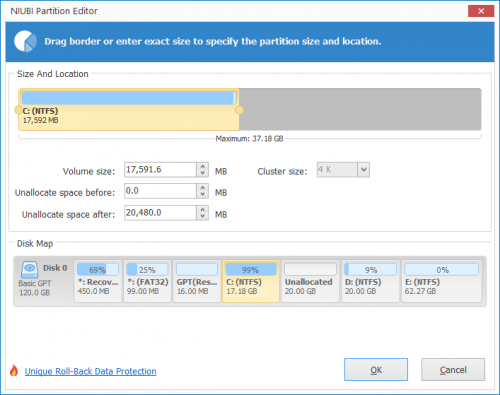Click the Disk Map section label
This screenshot has height=395, width=500.
click(x=35, y=244)
